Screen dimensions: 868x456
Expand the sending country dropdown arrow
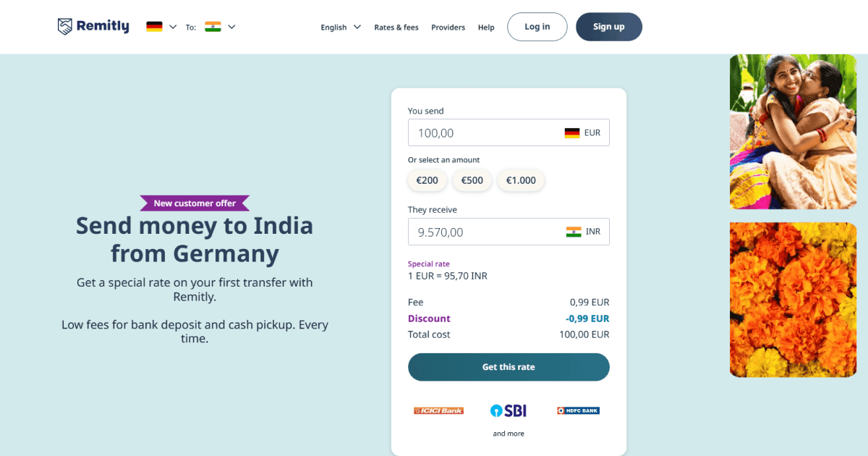pos(173,27)
